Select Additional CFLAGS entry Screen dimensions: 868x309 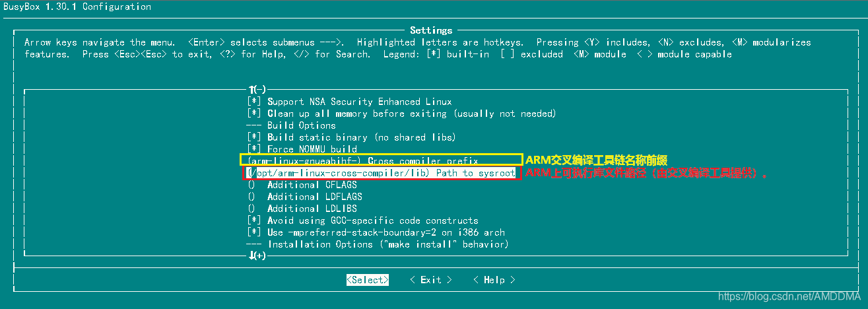[x=302, y=185]
